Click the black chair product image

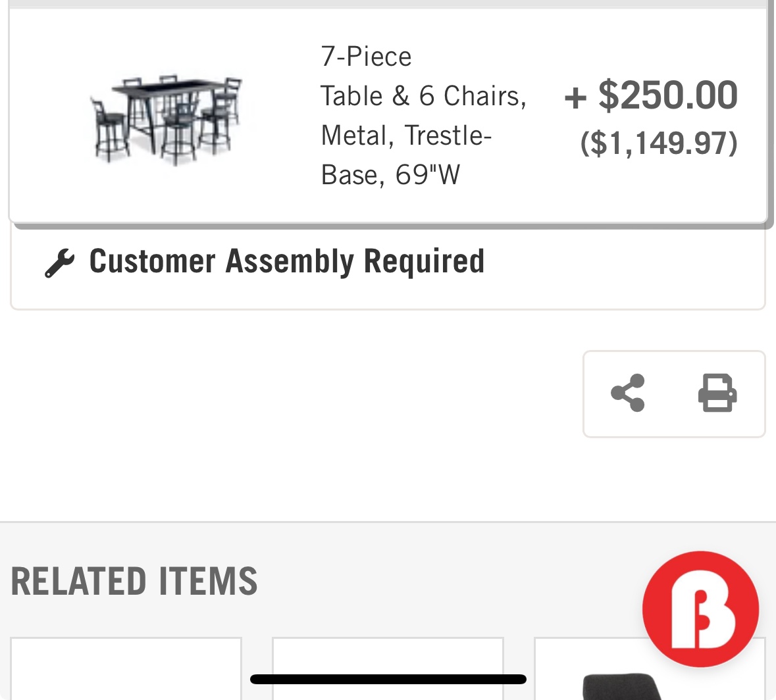[x=622, y=687]
